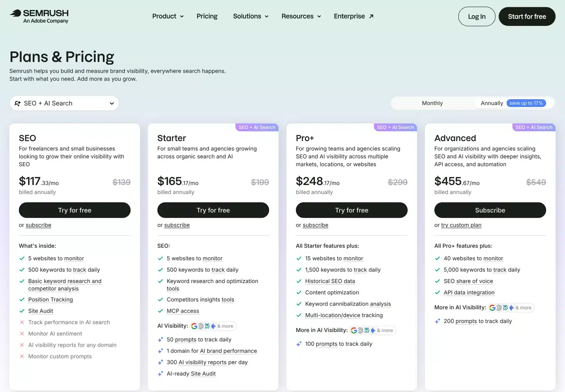Switch billing to Monthly
The height and width of the screenshot is (392, 565).
(432, 103)
